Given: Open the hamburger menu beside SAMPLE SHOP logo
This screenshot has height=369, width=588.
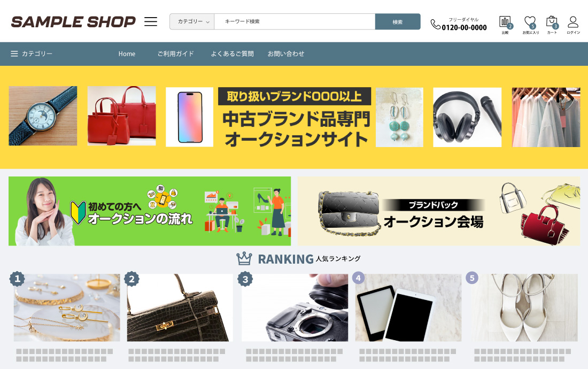Looking at the screenshot, I should 151,21.
